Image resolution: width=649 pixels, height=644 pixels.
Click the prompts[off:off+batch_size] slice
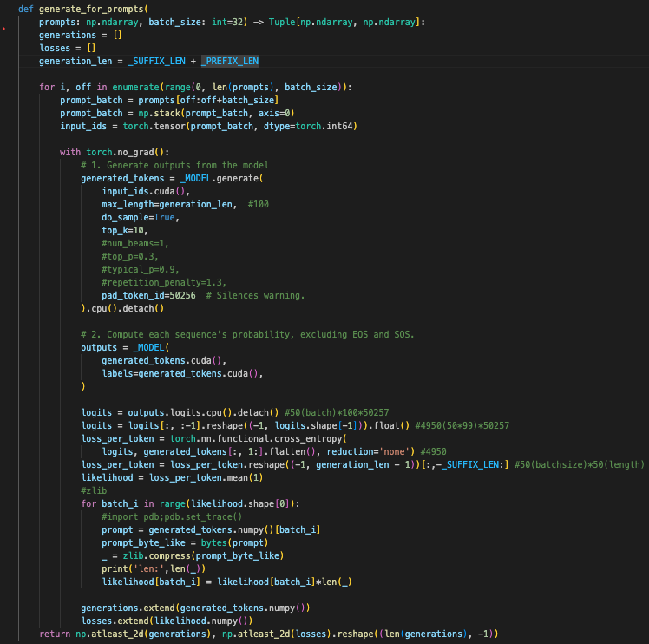(x=208, y=100)
